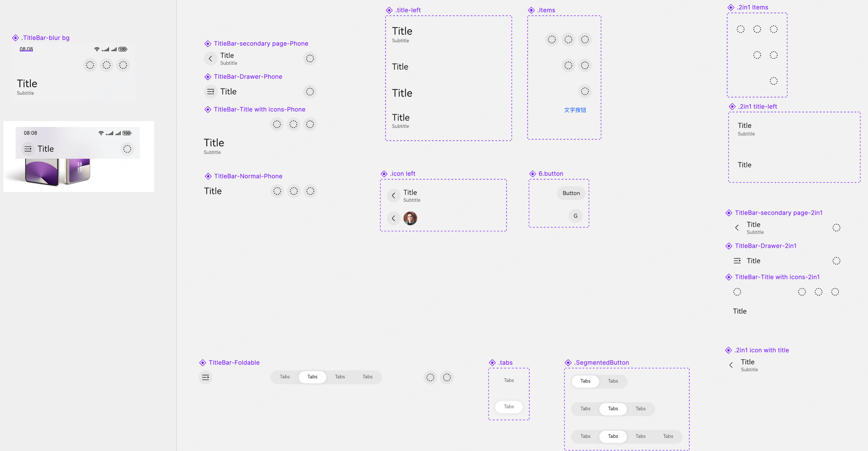Click the diamond component icon beside TitleBar-Foldable

coord(202,363)
